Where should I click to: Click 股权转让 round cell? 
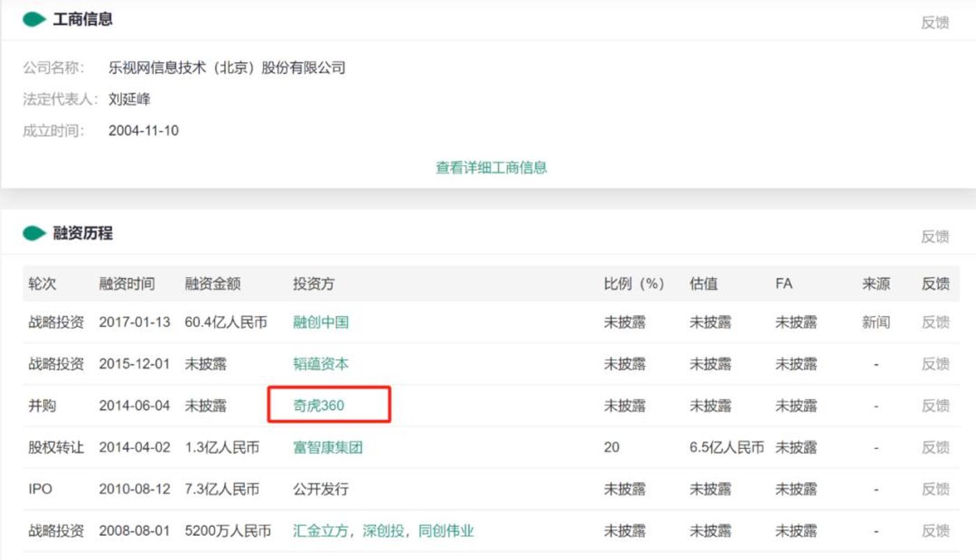coord(56,448)
